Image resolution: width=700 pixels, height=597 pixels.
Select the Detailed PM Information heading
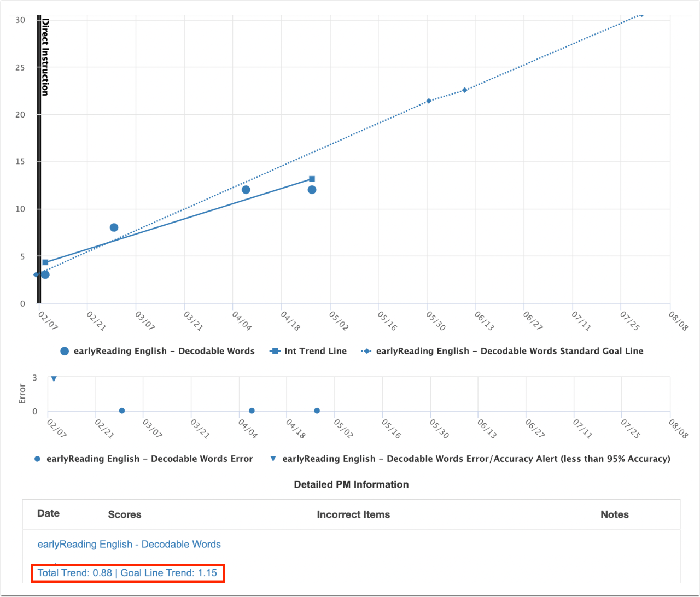click(351, 484)
